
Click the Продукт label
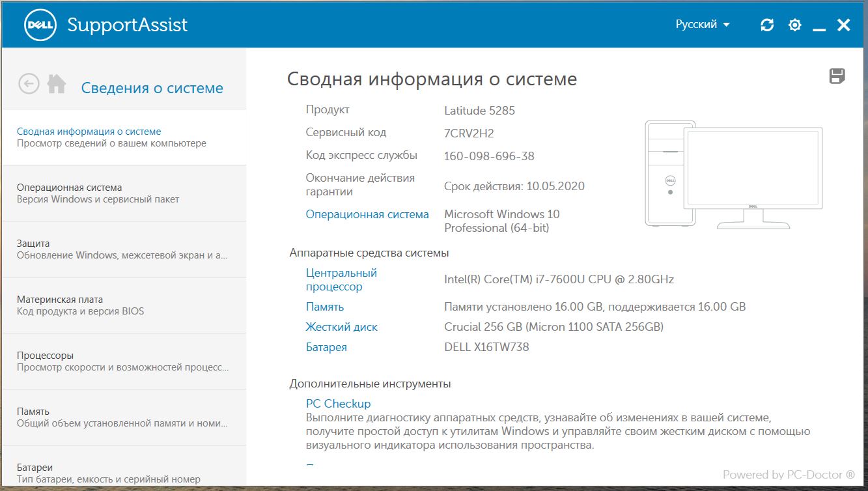pos(328,109)
